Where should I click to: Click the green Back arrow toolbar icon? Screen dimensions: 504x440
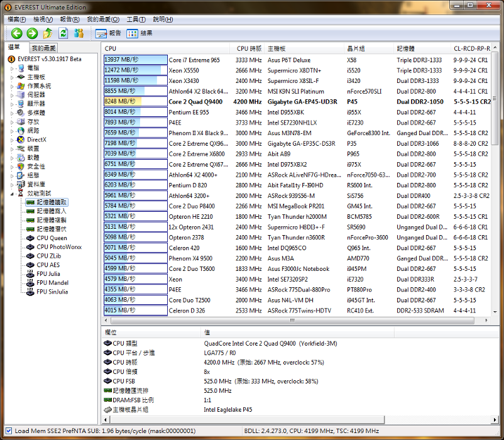pyautogui.click(x=17, y=33)
